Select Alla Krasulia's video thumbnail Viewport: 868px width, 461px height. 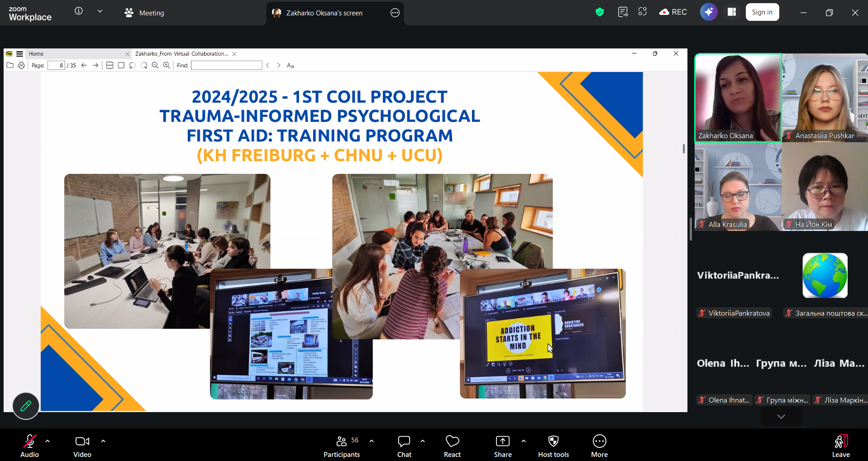[x=738, y=187]
